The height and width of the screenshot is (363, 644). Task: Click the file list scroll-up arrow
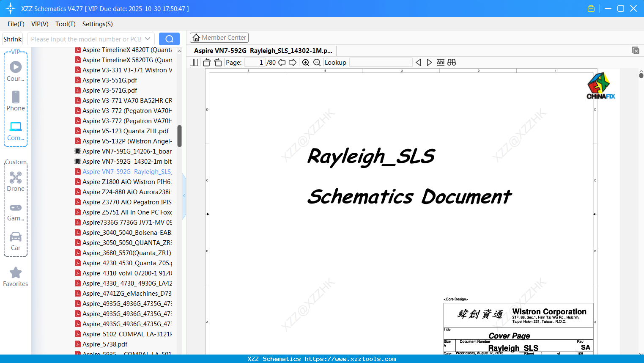point(179,51)
